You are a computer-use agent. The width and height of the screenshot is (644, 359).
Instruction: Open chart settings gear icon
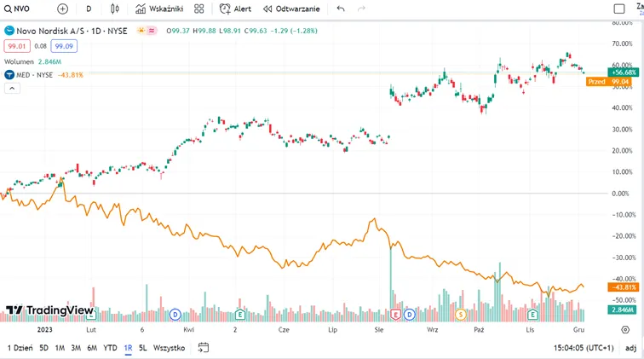tap(625, 329)
